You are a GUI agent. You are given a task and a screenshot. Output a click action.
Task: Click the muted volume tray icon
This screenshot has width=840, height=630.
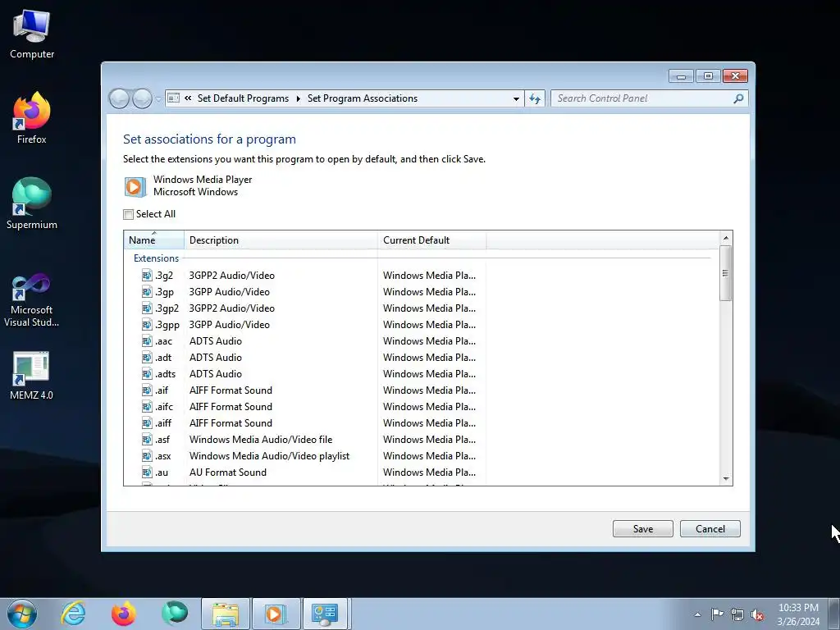point(757,614)
